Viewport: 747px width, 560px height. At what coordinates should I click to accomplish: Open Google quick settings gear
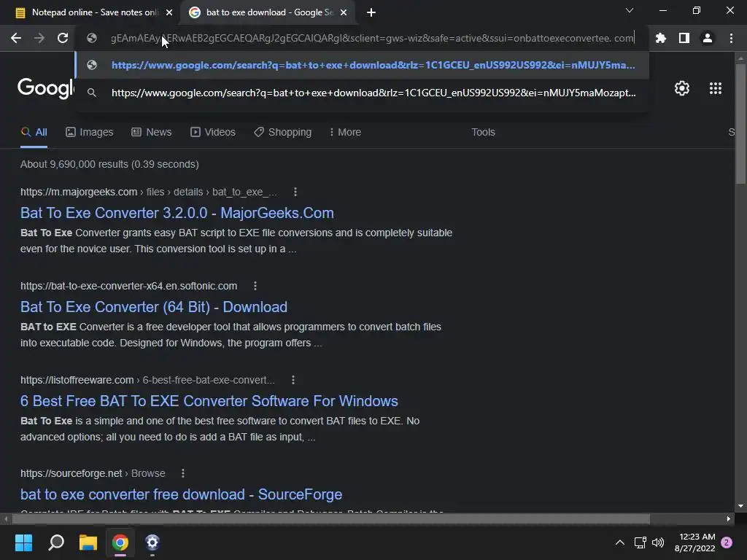(682, 88)
